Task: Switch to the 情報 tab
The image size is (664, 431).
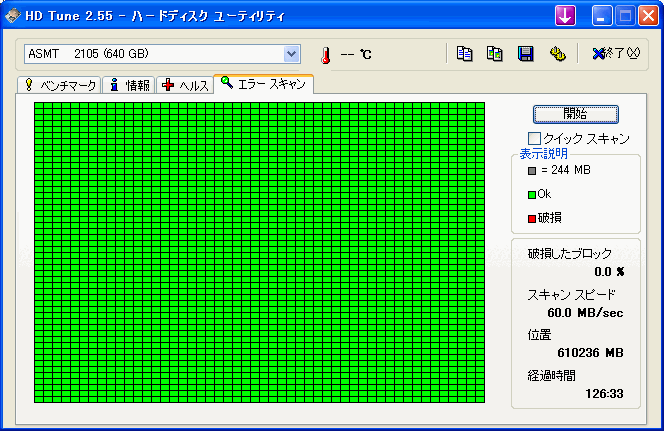Action: click(129, 85)
